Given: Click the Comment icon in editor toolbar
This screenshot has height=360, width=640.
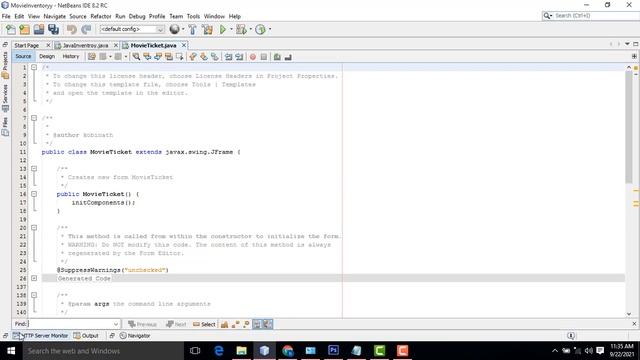Looking at the screenshot, I should (x=277, y=57).
